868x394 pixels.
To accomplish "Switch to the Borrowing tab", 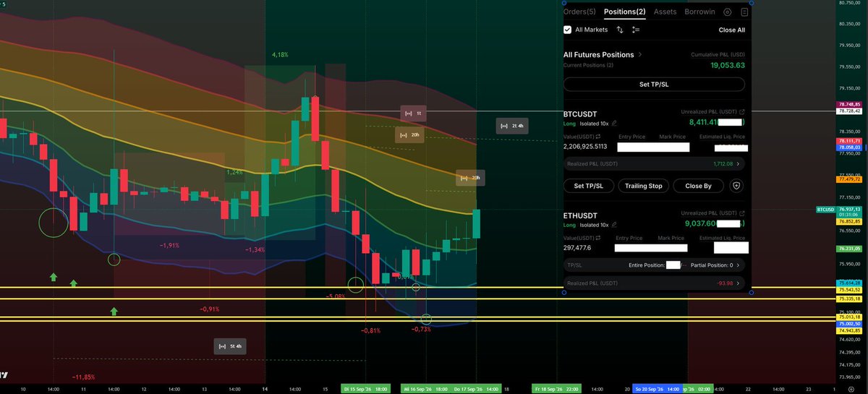I will (699, 12).
